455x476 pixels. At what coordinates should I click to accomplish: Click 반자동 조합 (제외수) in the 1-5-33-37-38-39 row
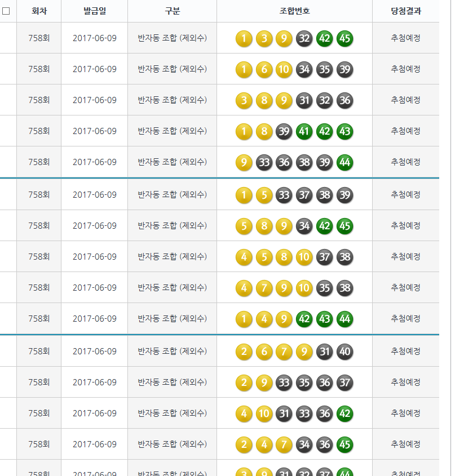[x=172, y=195]
